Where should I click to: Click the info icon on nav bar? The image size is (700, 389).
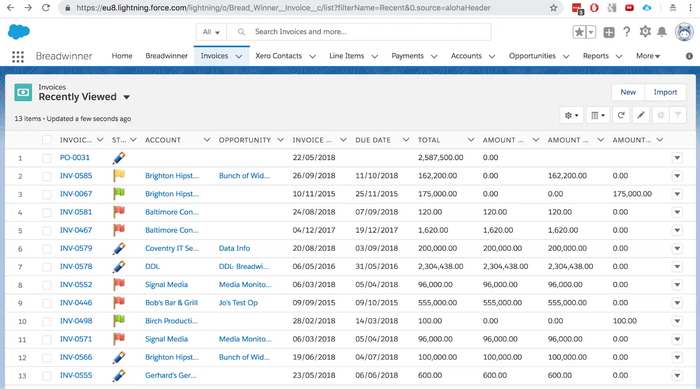point(689,56)
